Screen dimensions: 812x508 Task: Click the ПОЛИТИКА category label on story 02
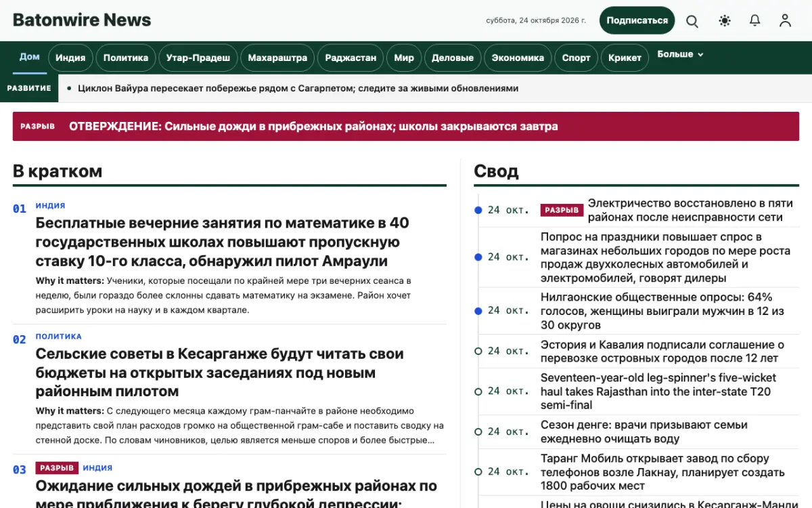59,336
